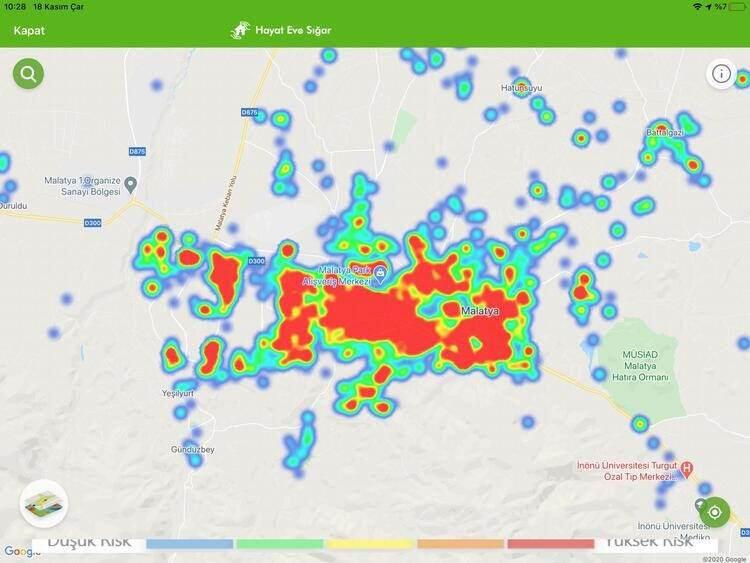
Task: Select the blue low-risk legend bar
Action: pyautogui.click(x=189, y=544)
